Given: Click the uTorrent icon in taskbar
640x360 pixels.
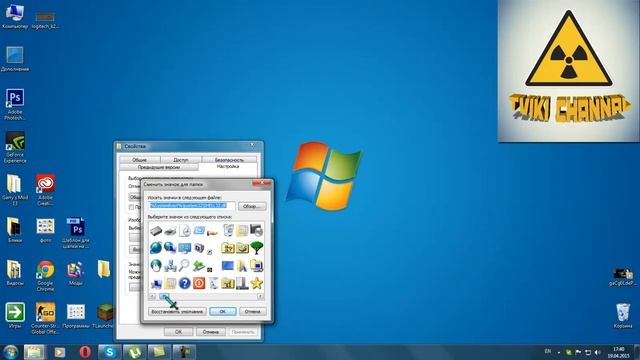Looking at the screenshot, I should pyautogui.click(x=134, y=352).
